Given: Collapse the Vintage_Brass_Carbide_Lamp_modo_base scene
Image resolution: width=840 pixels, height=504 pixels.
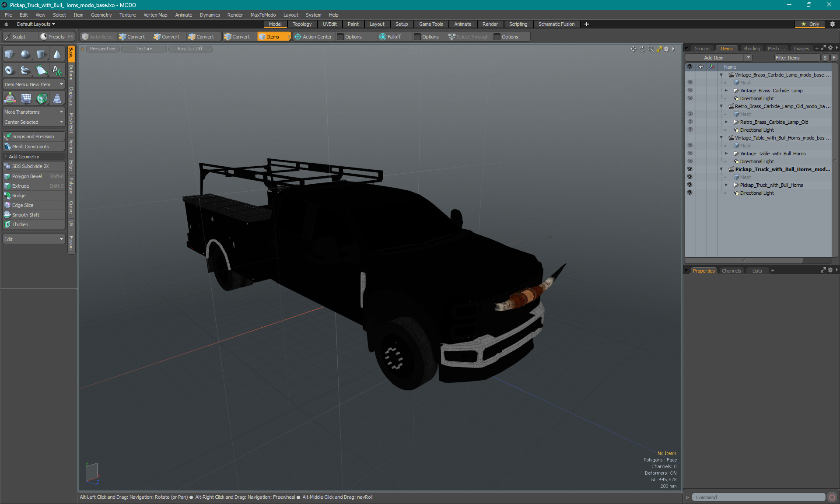Looking at the screenshot, I should point(721,75).
